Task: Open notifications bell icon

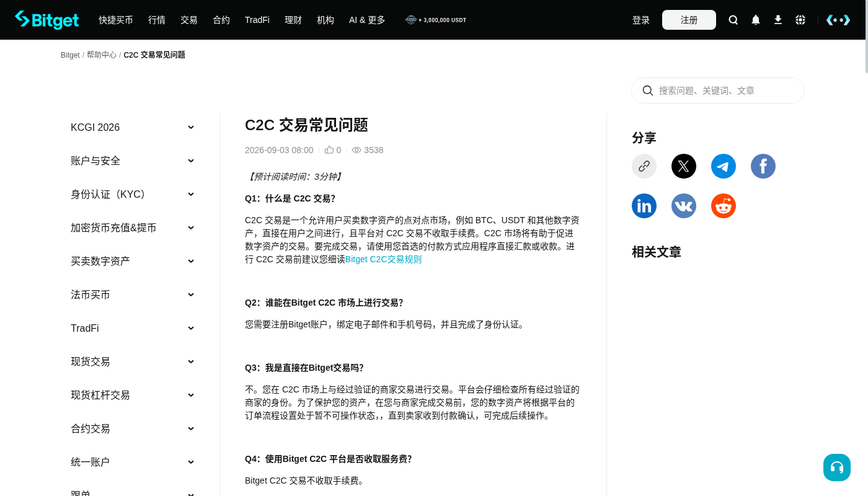Action: [756, 20]
